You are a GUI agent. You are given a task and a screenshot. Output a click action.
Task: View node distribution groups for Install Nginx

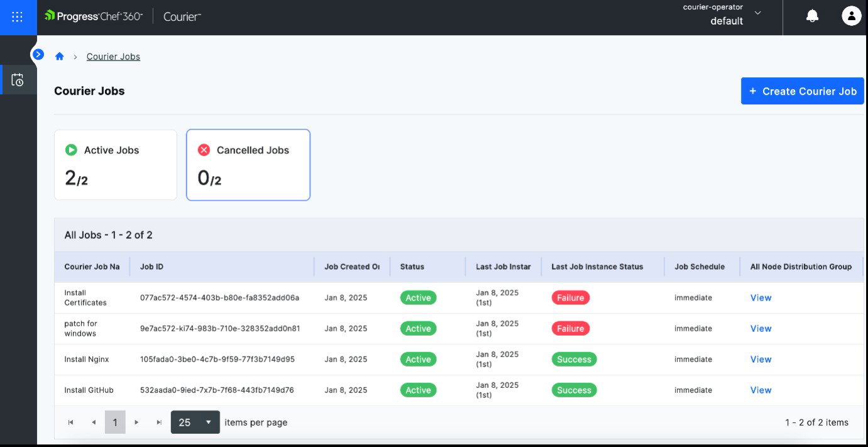(761, 359)
